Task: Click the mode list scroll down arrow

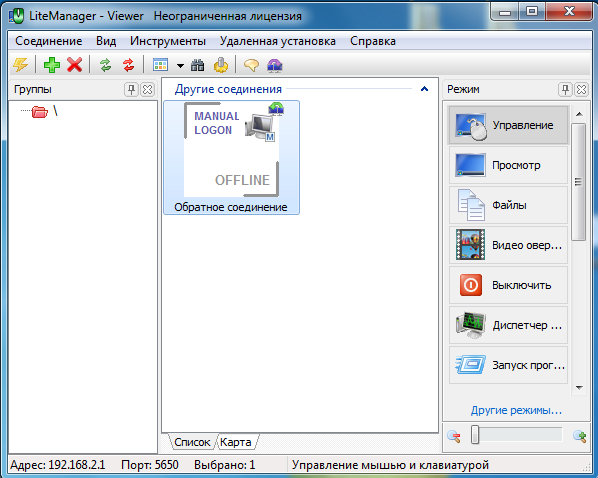Action: click(579, 388)
